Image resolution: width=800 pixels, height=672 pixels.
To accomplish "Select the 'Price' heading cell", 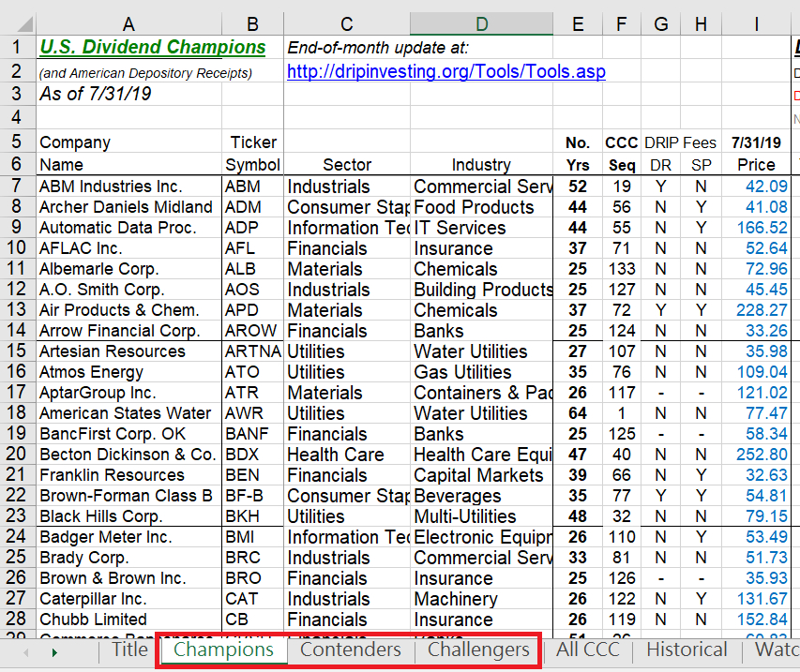I will pos(756,165).
